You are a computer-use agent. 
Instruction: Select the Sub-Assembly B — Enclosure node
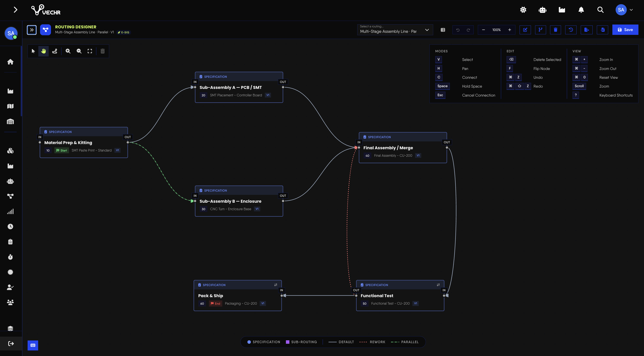tap(239, 201)
